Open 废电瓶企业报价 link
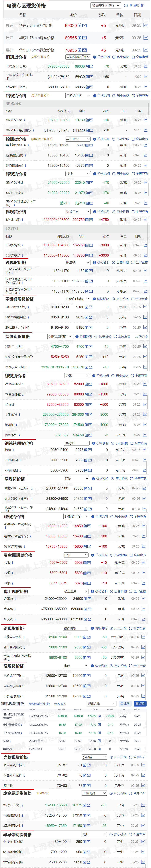151x868 pixels. [x=42, y=139]
